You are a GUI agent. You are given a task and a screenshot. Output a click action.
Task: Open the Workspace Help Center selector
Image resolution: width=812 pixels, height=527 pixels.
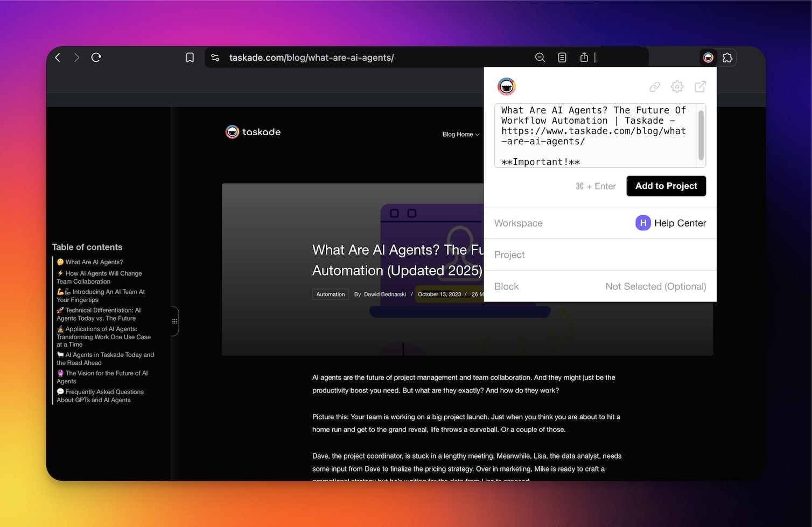click(670, 223)
